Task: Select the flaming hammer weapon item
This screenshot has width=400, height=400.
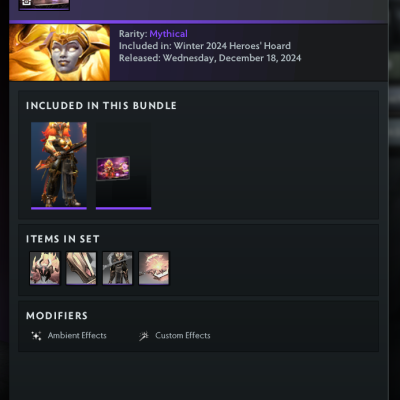Action: pos(154,268)
